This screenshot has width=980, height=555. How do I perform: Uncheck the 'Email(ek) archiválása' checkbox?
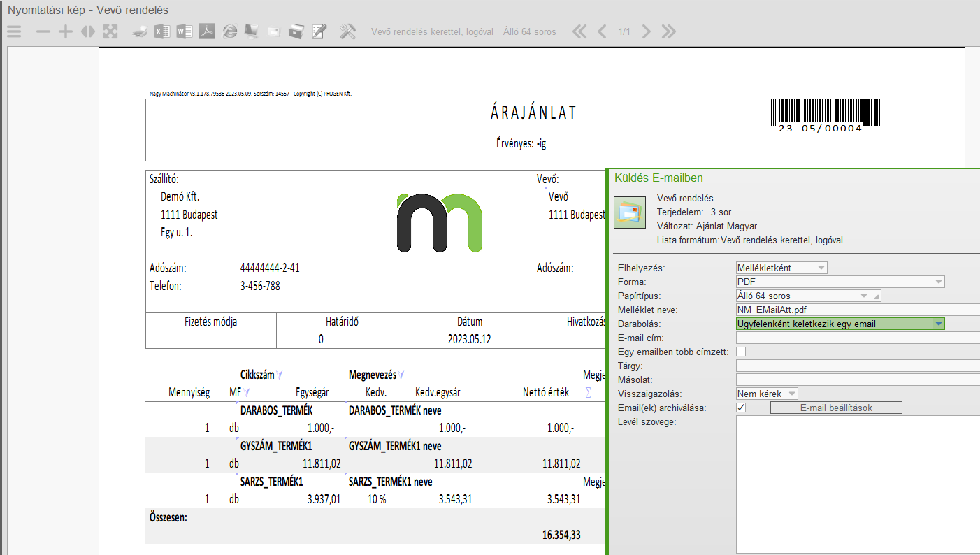pyautogui.click(x=741, y=408)
